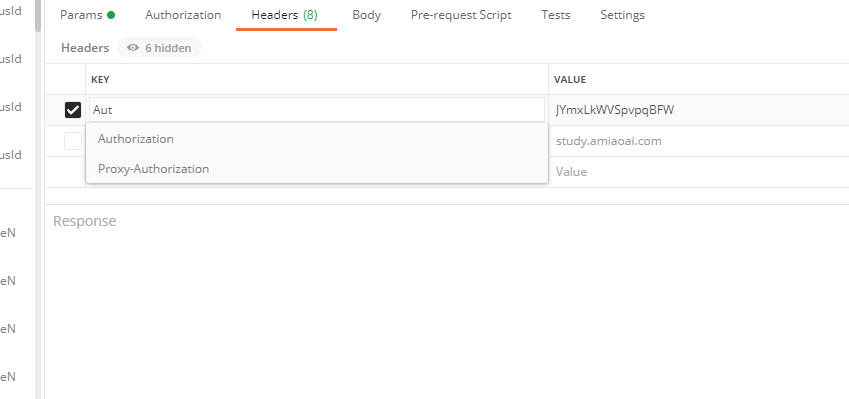
Task: Open the request Settings tab
Action: click(622, 15)
